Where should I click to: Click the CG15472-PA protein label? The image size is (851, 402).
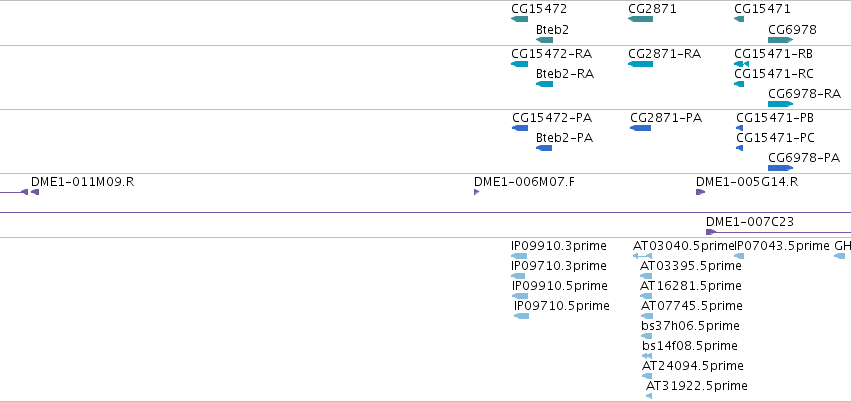click(552, 118)
